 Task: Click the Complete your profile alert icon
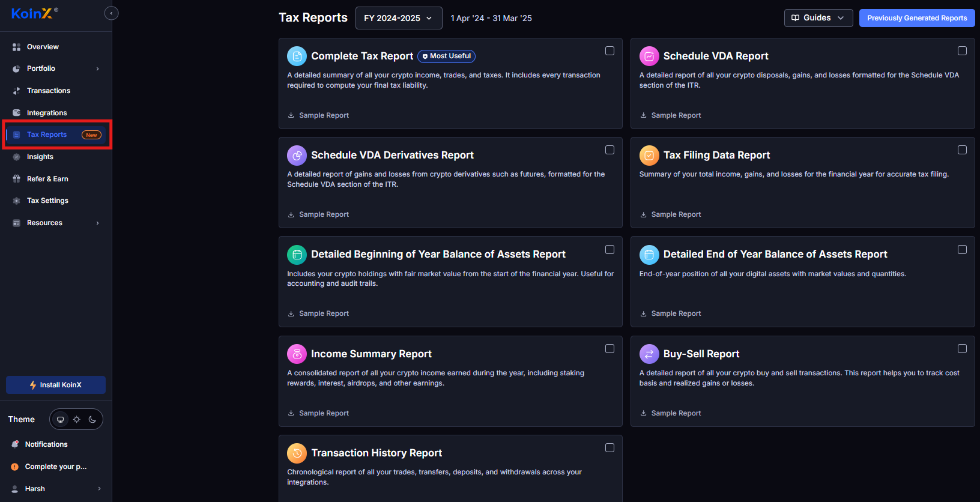15,467
